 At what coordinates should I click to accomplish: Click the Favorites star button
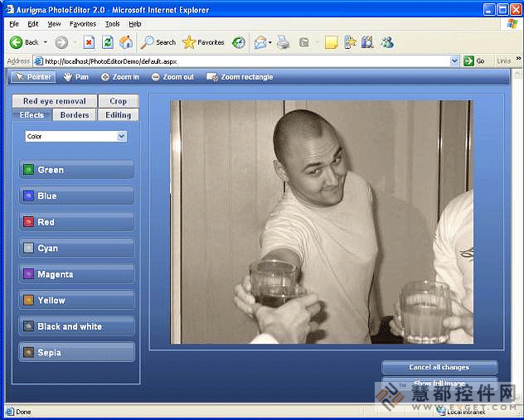pyautogui.click(x=203, y=42)
